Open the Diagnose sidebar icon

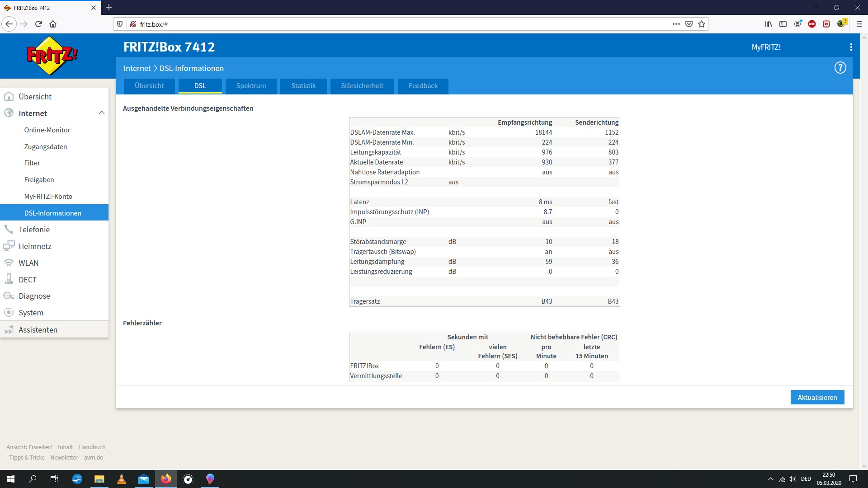tap(8, 296)
